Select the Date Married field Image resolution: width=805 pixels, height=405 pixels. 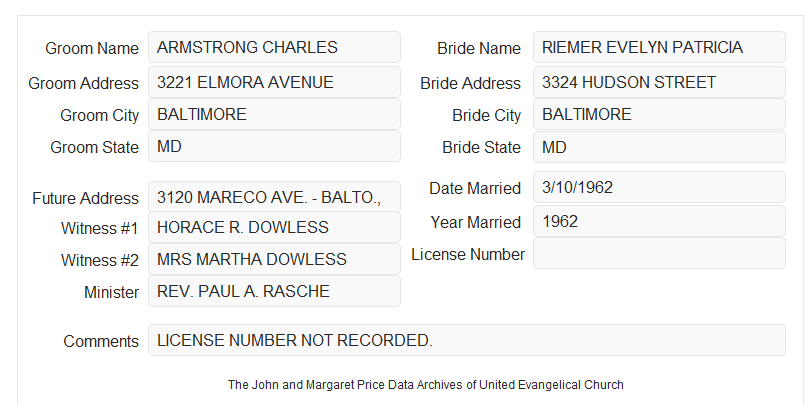tap(659, 187)
